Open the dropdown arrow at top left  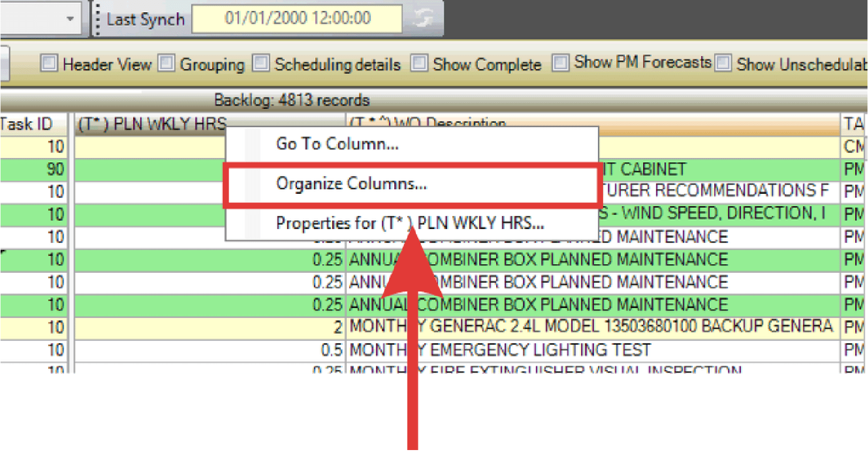(x=70, y=19)
